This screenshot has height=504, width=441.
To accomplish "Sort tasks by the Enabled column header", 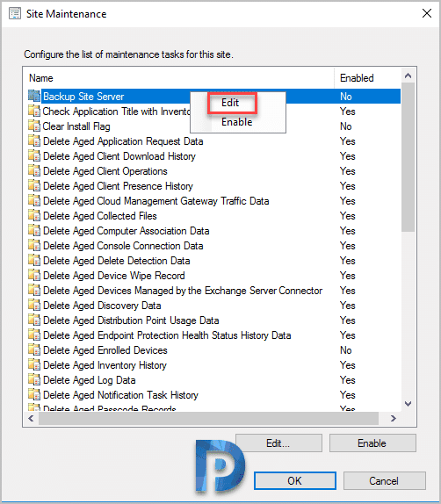I will tap(357, 78).
